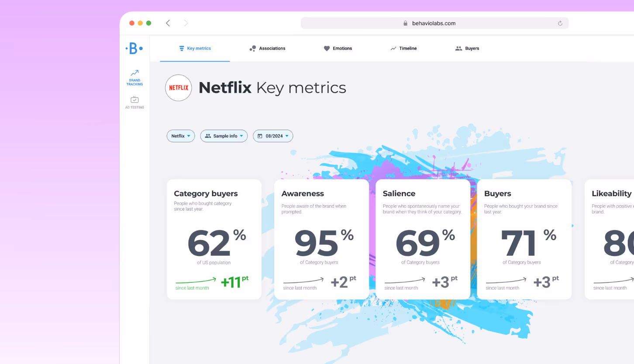Click the trend arrow on Buyers card
The image size is (634, 364).
[x=506, y=281]
